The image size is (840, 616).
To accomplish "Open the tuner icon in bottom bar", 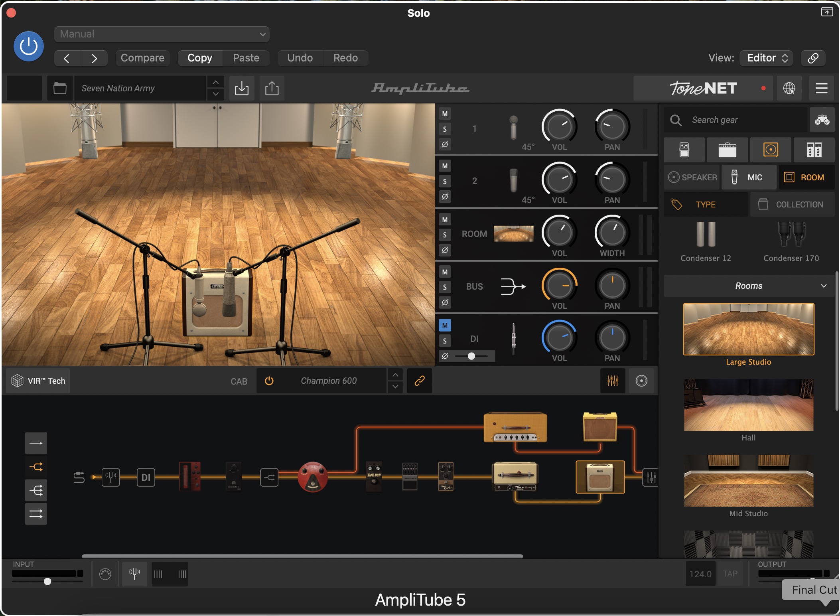I will click(x=134, y=574).
